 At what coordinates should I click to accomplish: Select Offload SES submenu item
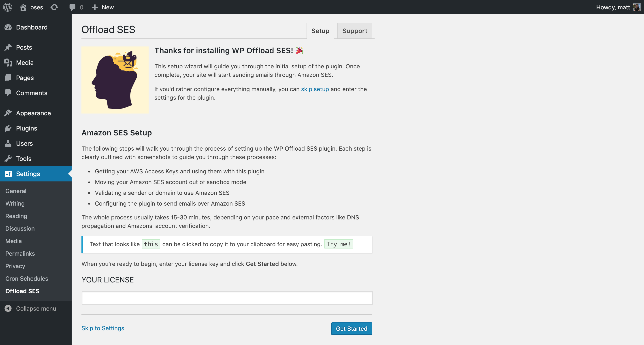point(23,291)
